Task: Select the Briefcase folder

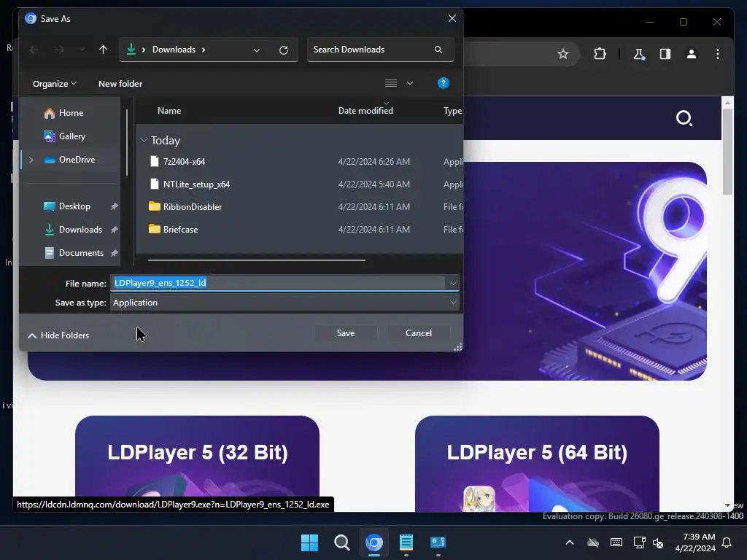Action: pyautogui.click(x=180, y=230)
